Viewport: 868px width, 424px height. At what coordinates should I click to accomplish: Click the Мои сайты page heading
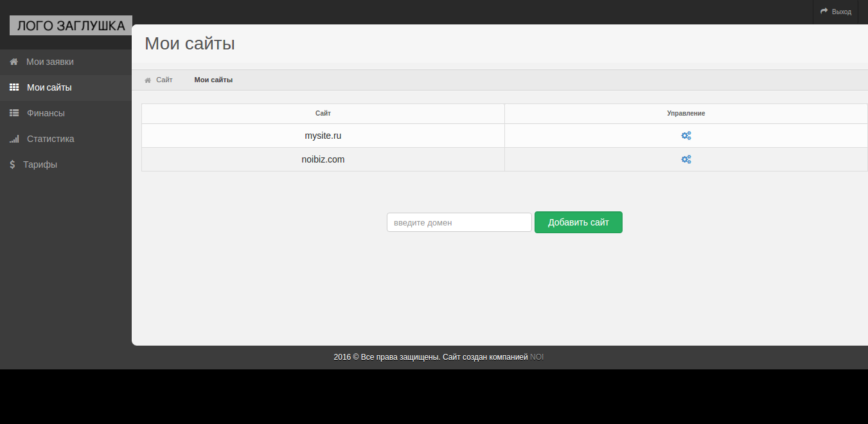coord(190,44)
